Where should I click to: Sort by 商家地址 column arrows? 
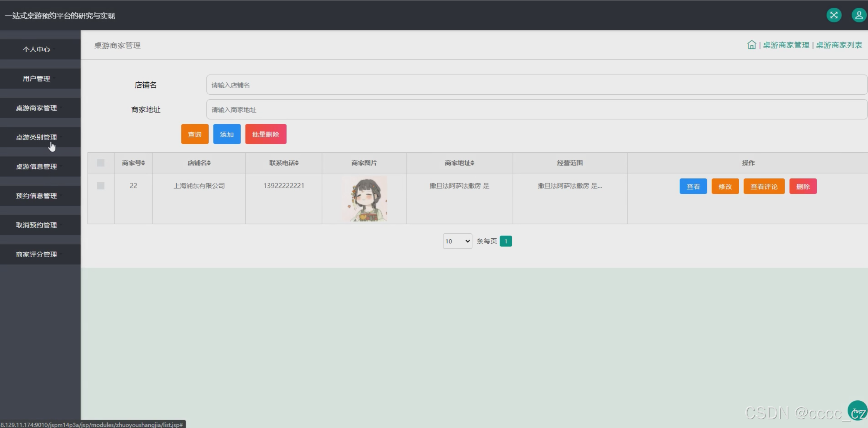472,163
